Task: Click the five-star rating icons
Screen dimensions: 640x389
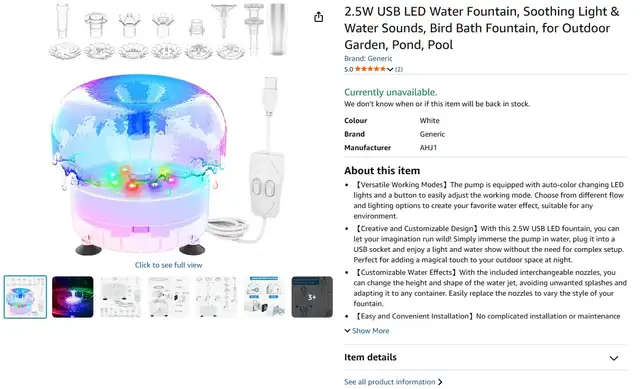Action: click(x=370, y=69)
